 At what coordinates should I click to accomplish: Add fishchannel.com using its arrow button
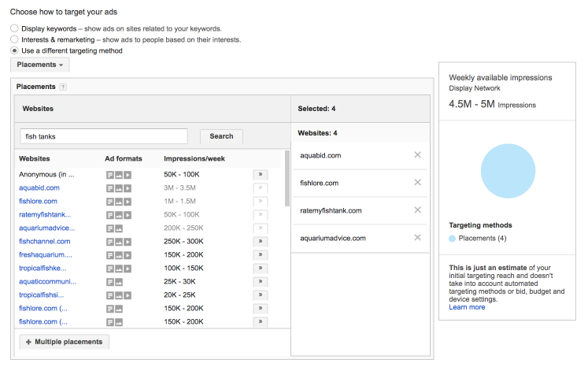tap(261, 242)
